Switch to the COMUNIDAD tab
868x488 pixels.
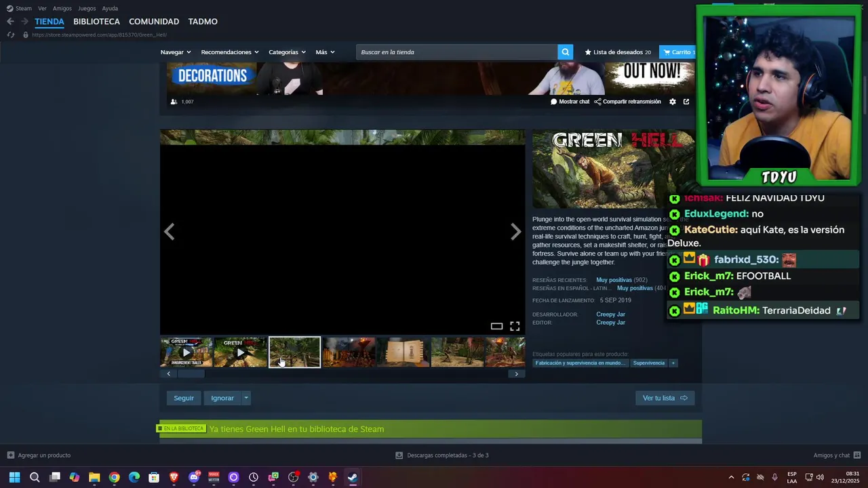[x=154, y=22]
